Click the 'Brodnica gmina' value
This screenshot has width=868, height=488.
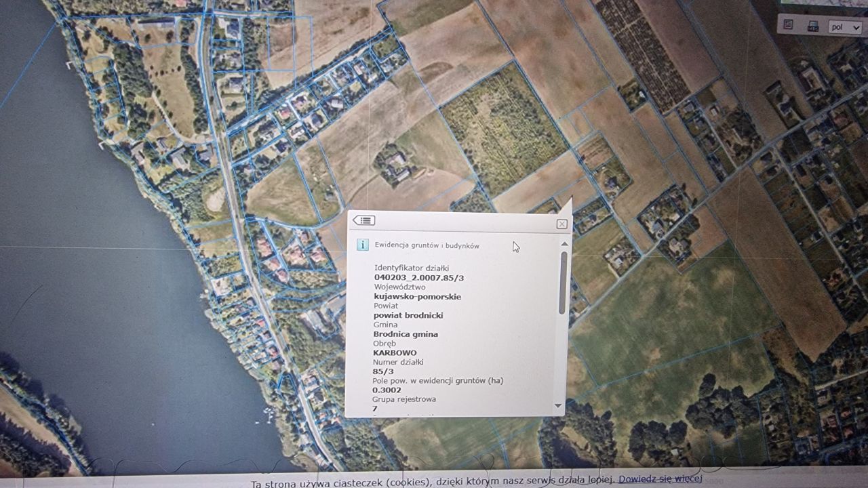[x=406, y=334]
